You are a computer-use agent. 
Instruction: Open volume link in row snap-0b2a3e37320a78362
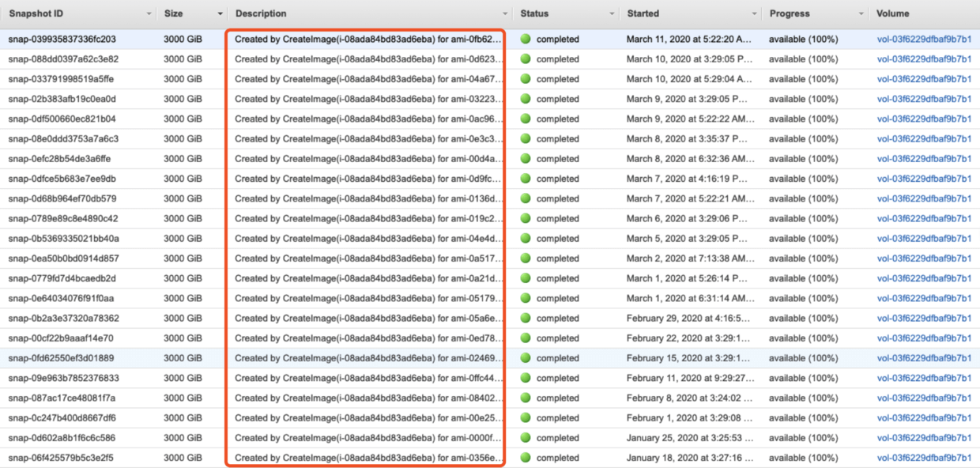924,319
